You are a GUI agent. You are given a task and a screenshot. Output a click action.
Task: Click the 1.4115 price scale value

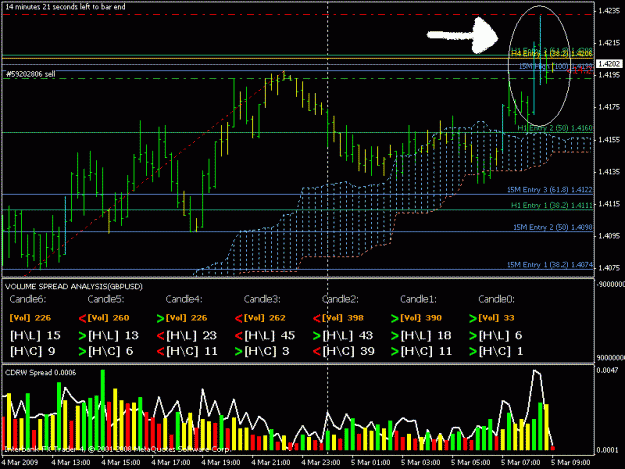(x=609, y=204)
